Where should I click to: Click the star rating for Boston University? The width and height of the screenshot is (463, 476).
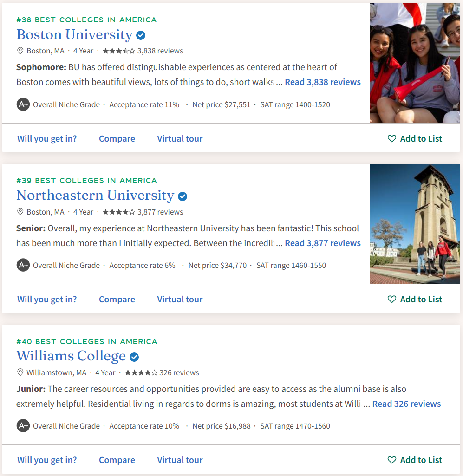[x=119, y=51]
